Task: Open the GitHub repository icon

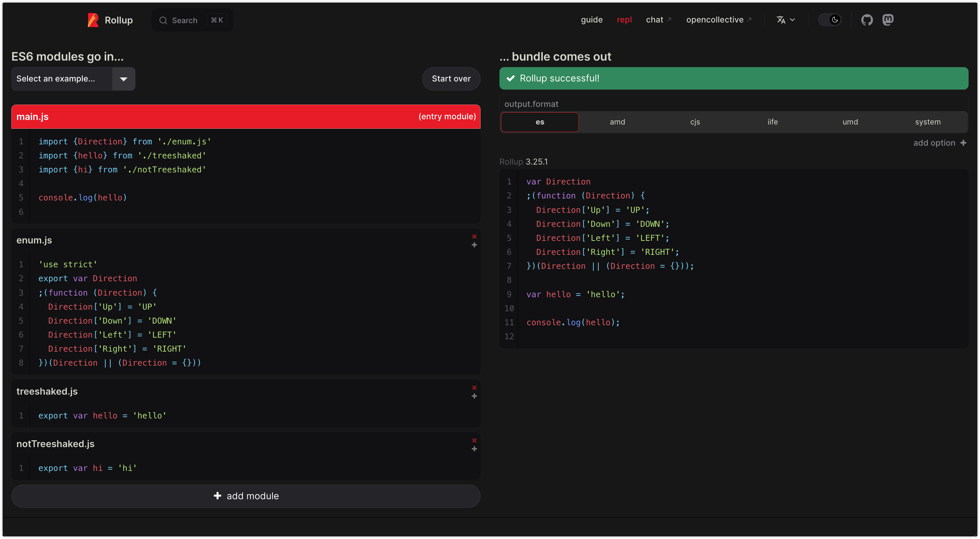Action: point(866,20)
